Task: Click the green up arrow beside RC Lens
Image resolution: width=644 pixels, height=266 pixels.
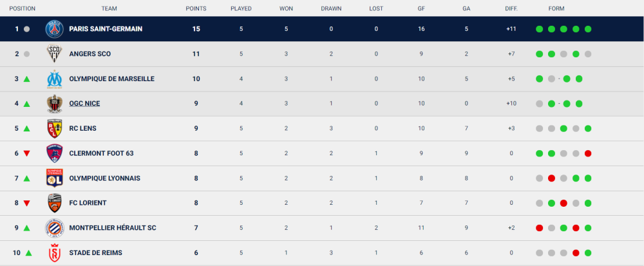Action: tap(26, 128)
